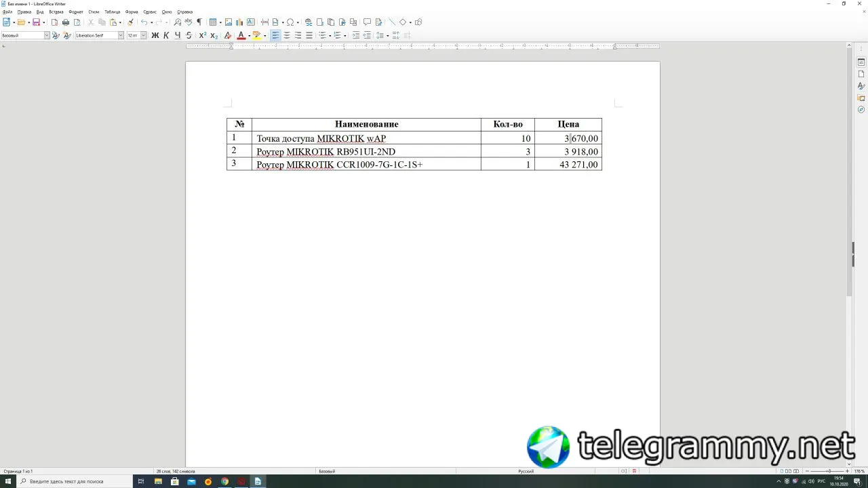Export the document as PDF

point(55,22)
